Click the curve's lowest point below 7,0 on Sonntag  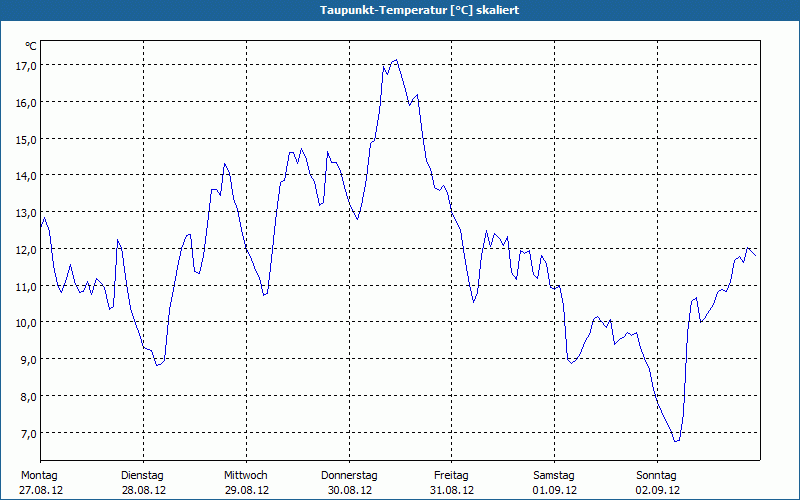point(676,441)
